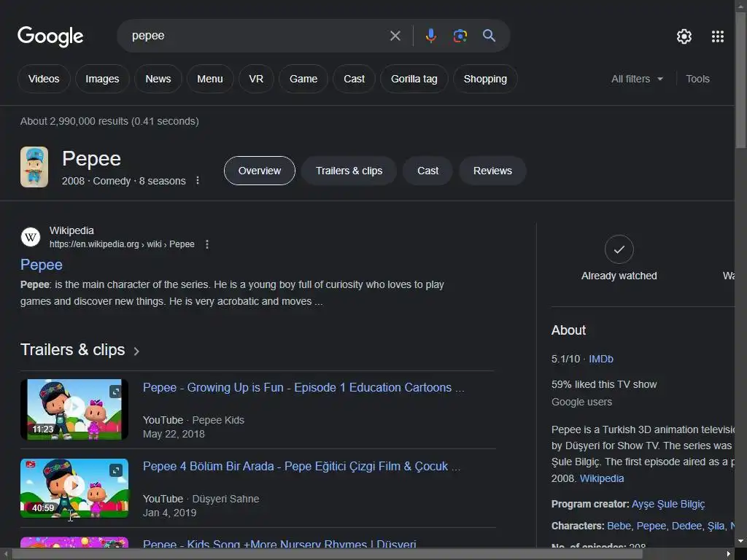747x560 pixels.
Task: Switch to News results
Action: [x=158, y=79]
